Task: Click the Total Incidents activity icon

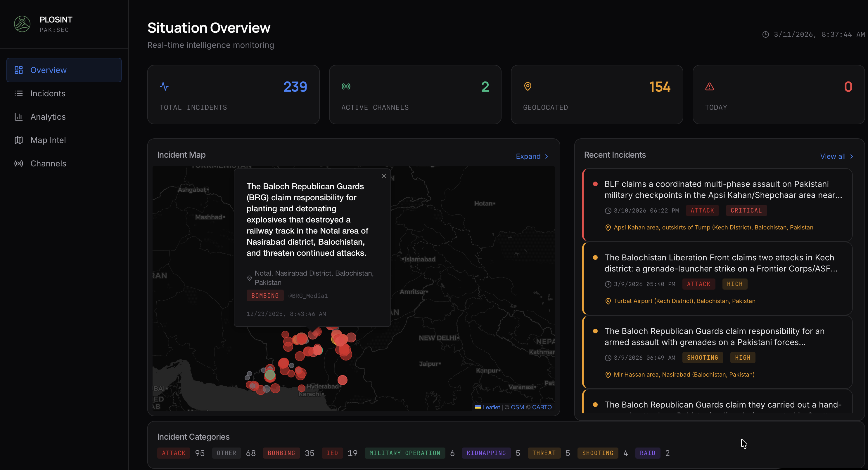Action: click(x=164, y=86)
